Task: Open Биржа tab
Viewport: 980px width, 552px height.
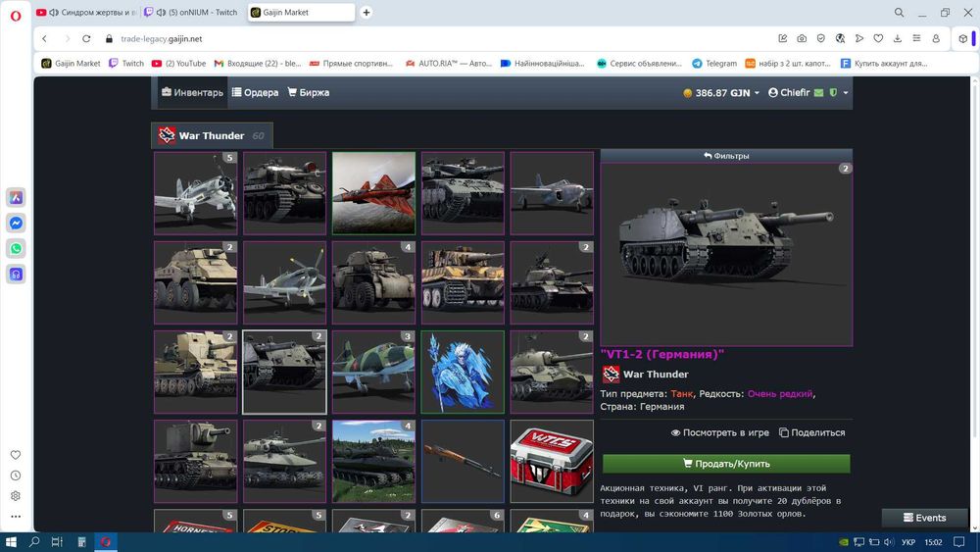Action: coord(308,92)
